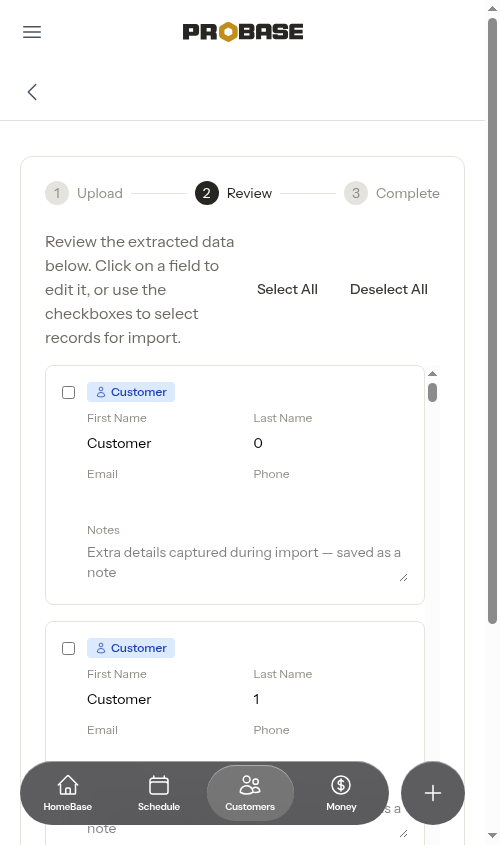Click step 3 Complete circle
The height and width of the screenshot is (845, 500).
click(356, 193)
